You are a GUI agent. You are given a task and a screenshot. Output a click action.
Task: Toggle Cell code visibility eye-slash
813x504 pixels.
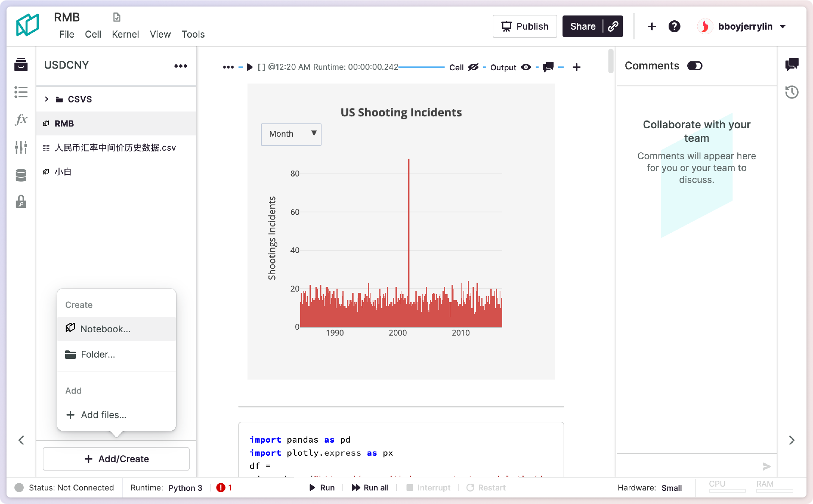(473, 67)
